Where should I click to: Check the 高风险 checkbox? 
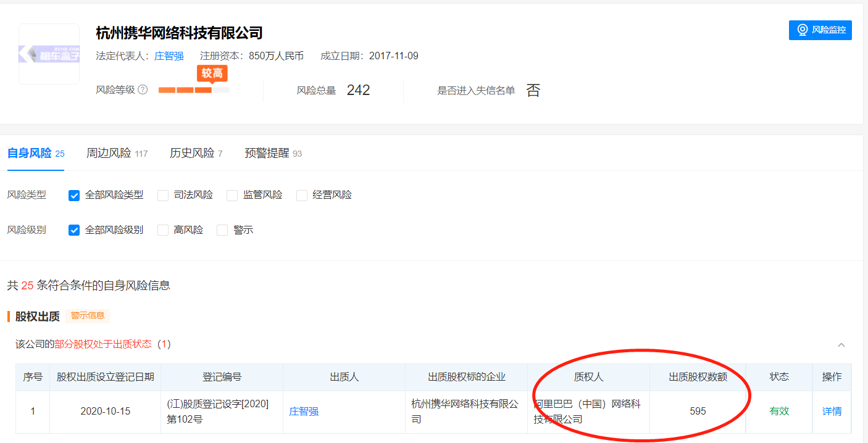(163, 230)
